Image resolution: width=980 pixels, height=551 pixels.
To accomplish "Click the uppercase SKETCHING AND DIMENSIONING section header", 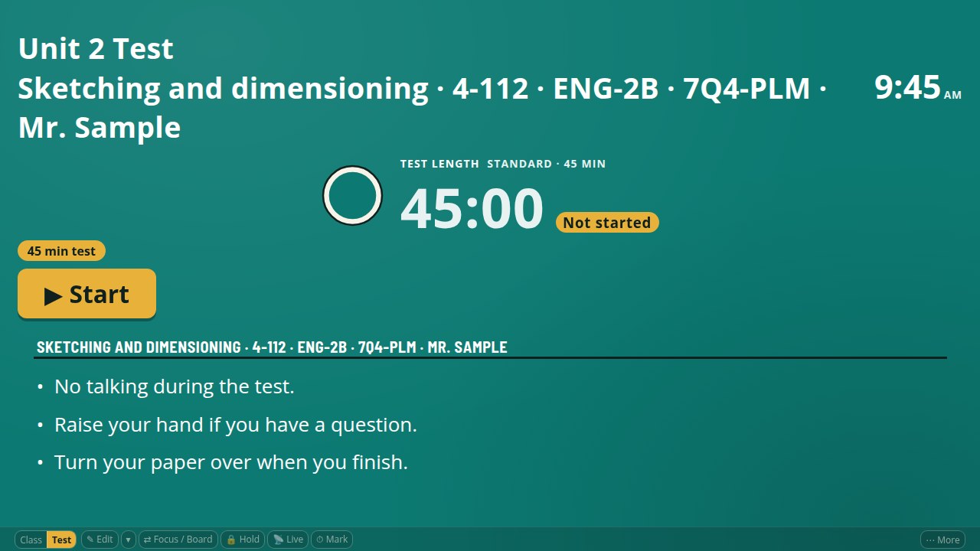I will point(272,347).
